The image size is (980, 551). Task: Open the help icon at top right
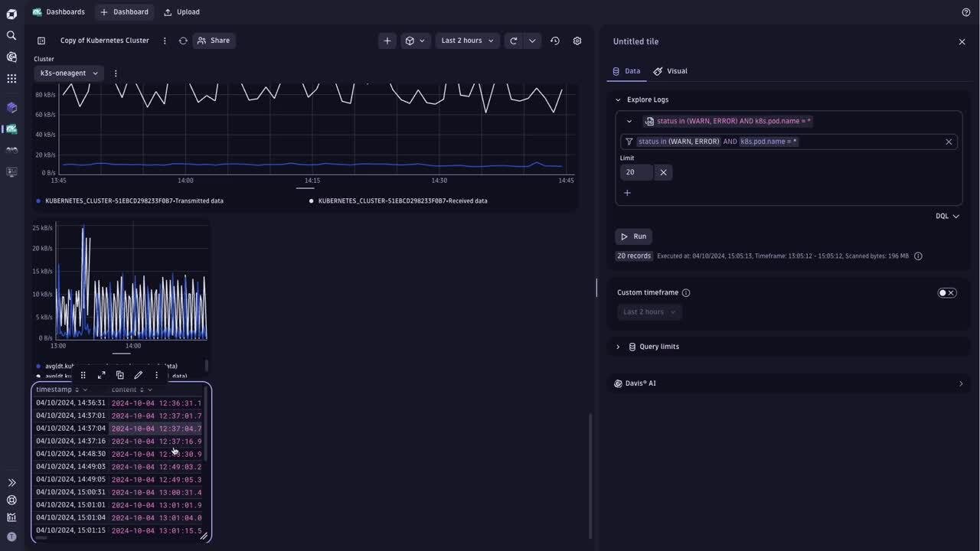point(965,12)
